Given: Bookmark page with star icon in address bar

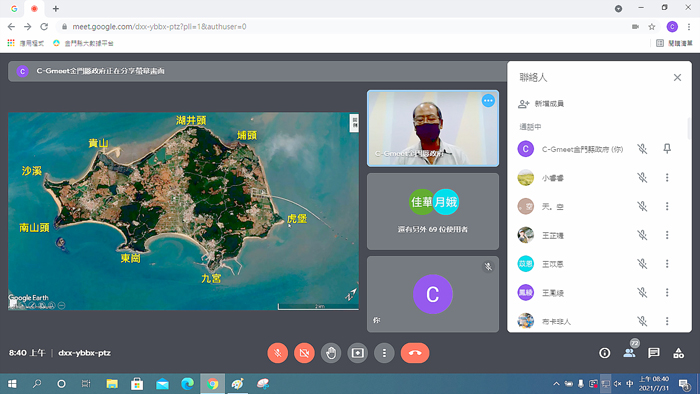Looking at the screenshot, I should (652, 27).
